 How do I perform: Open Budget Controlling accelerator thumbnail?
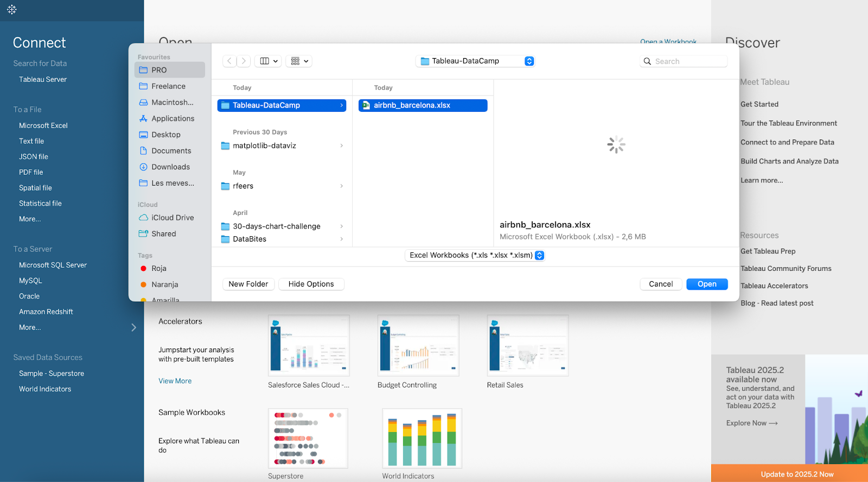[x=418, y=346]
